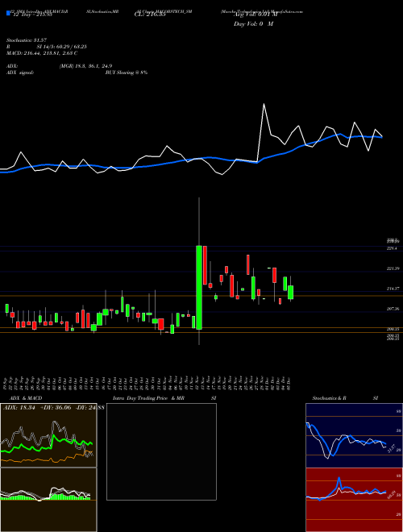Click the 'Stochastics: 31.57' reading
Screen dimensions: 403x532
26,40
